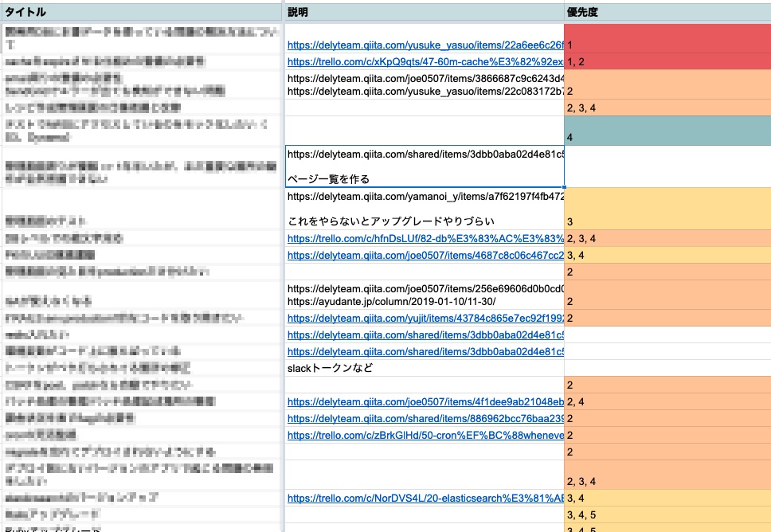Open the Trello link NorDVS4L/20-elasticsearch

point(425,498)
